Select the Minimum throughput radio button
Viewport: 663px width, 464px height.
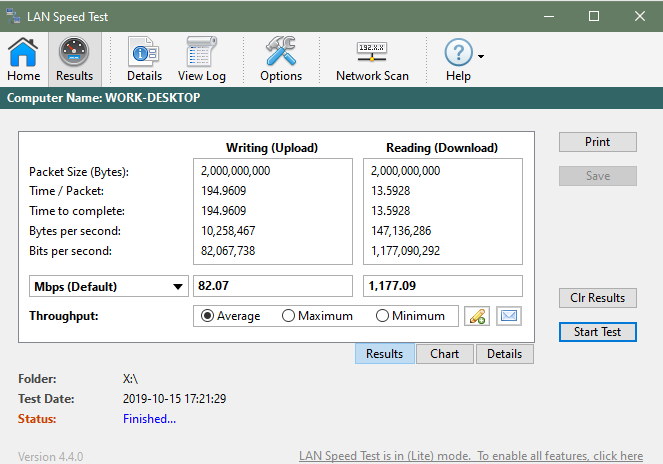click(x=382, y=316)
